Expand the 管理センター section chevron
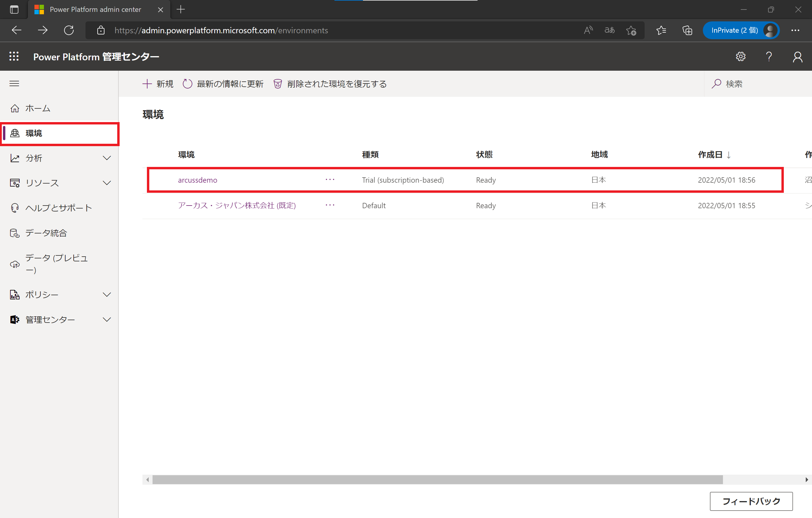The height and width of the screenshot is (518, 812). [x=107, y=320]
